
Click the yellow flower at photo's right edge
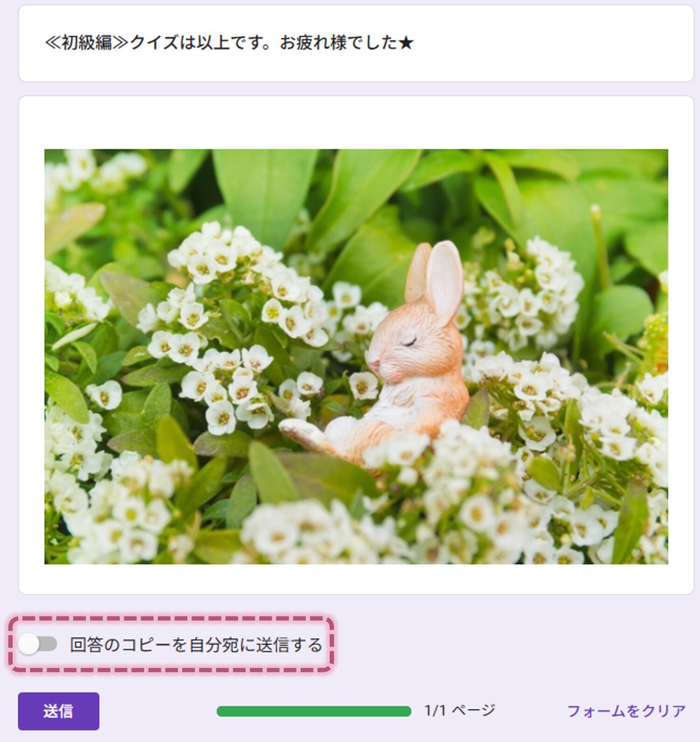(657, 341)
